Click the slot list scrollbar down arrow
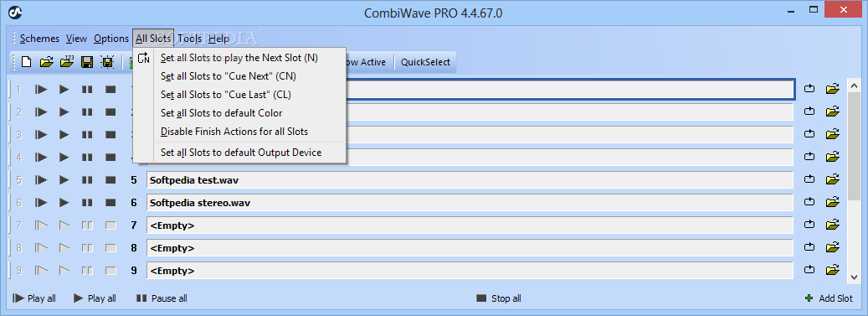Screen dimensions: 868x316 [x=854, y=276]
